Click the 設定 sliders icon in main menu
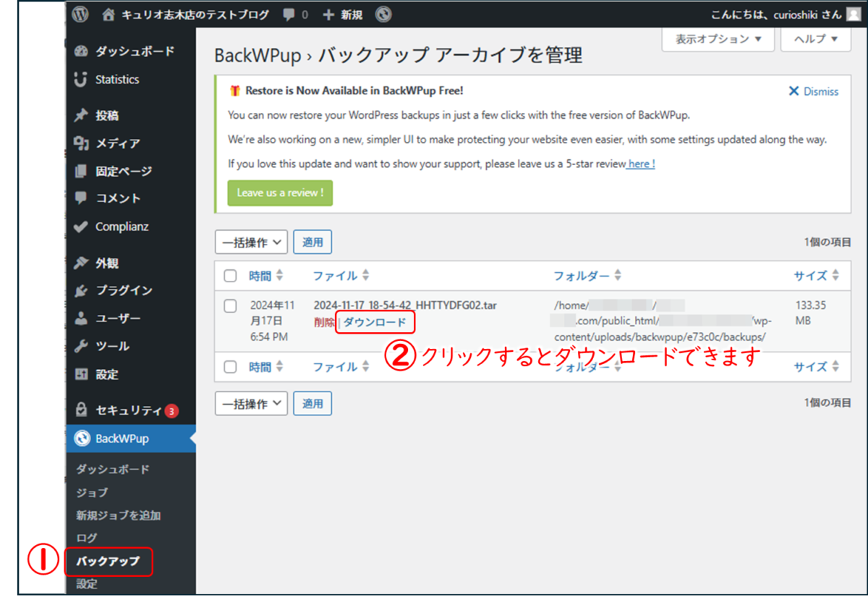This screenshot has height=608, width=868. (x=81, y=374)
